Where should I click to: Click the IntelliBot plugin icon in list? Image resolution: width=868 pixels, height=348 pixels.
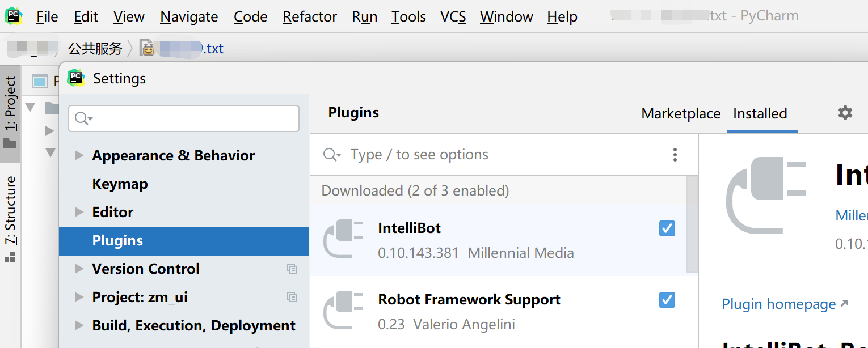pyautogui.click(x=343, y=239)
